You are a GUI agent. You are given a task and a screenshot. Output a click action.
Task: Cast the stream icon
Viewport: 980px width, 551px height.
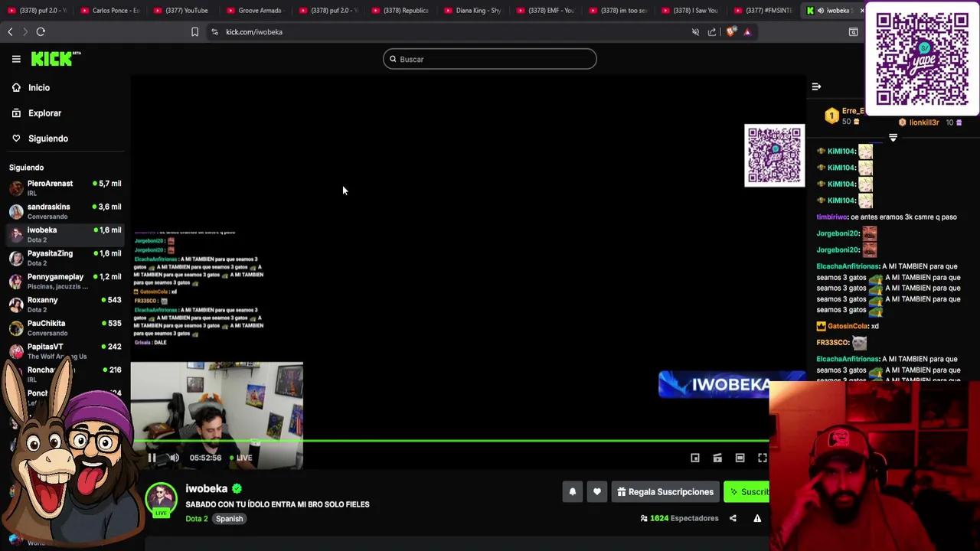tap(717, 458)
